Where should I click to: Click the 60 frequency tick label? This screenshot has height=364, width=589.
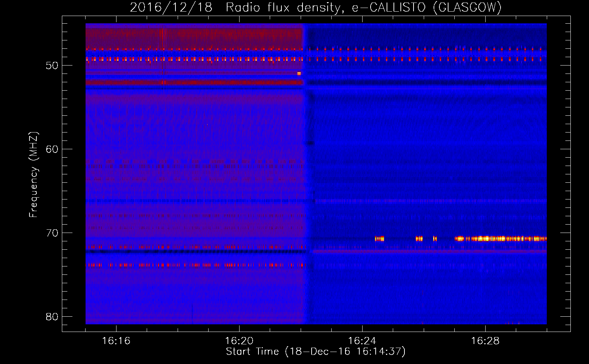point(52,149)
